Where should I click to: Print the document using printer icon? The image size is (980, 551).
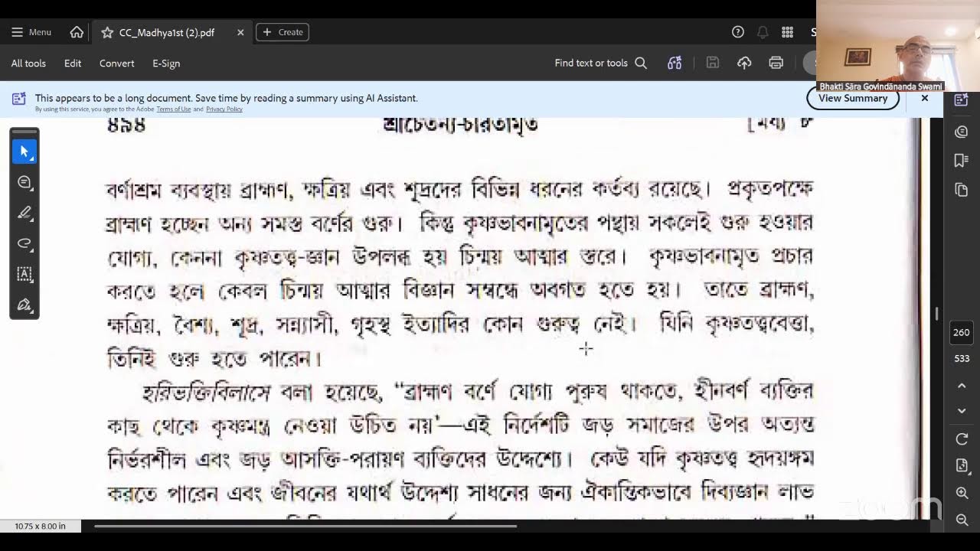(x=776, y=64)
